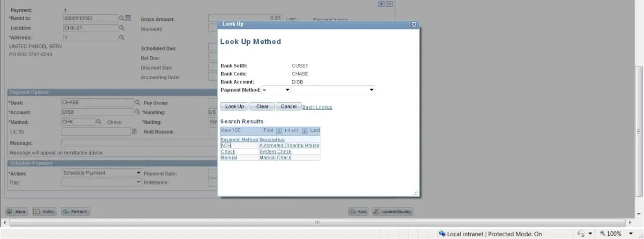Click Account field containing DISB
This screenshot has height=239, width=644.
click(97, 112)
